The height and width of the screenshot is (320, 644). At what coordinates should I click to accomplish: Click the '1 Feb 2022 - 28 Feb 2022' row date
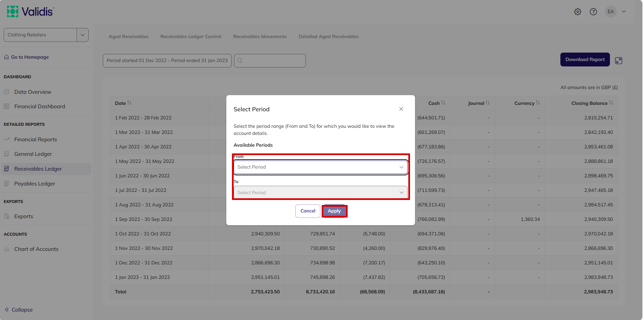[x=143, y=118]
